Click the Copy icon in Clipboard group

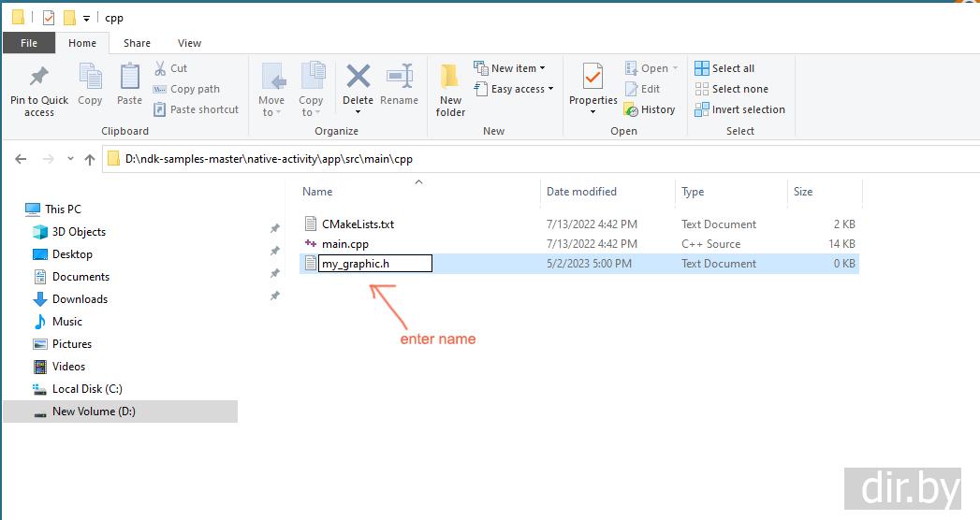point(90,78)
